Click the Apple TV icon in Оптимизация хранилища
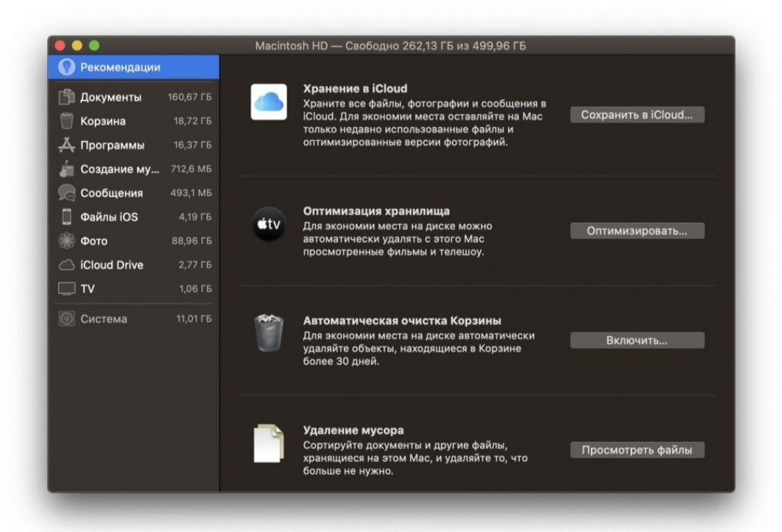Viewport: 782px width, 532px height. click(x=269, y=224)
